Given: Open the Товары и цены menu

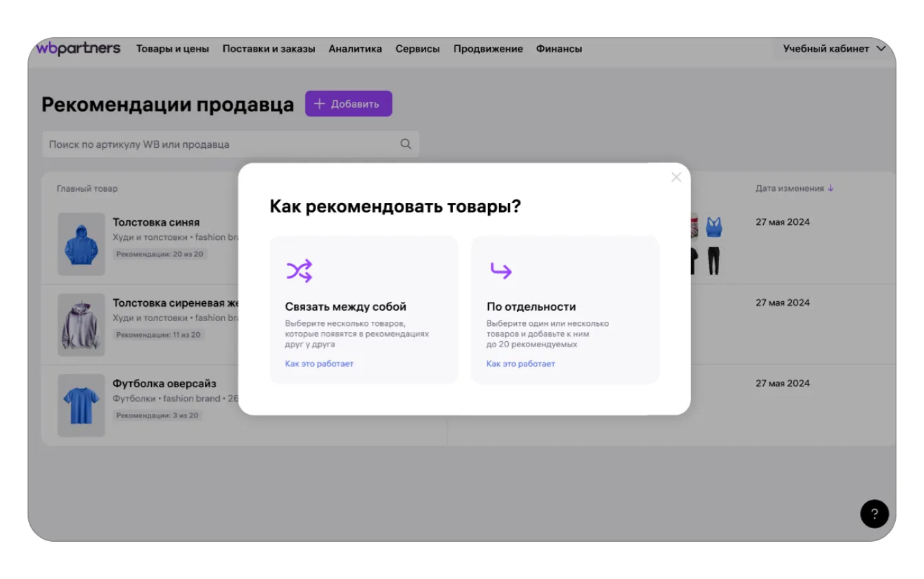Looking at the screenshot, I should point(173,49).
